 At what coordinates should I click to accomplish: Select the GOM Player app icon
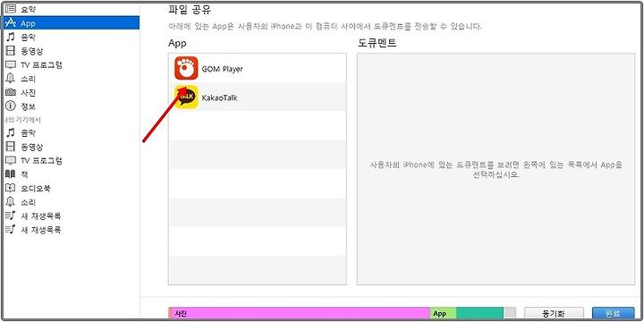(x=186, y=68)
